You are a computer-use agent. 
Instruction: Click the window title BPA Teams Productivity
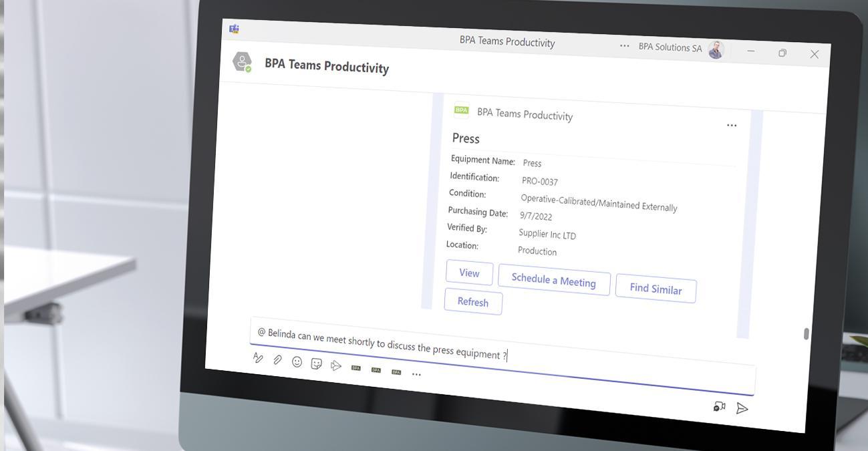[x=507, y=41]
